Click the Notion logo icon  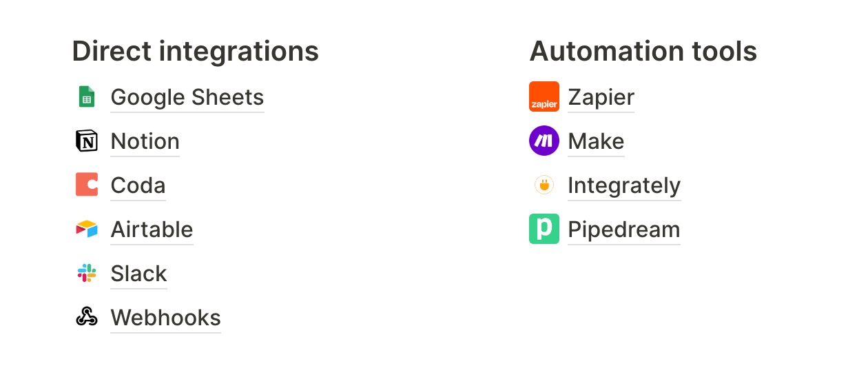pyautogui.click(x=86, y=141)
